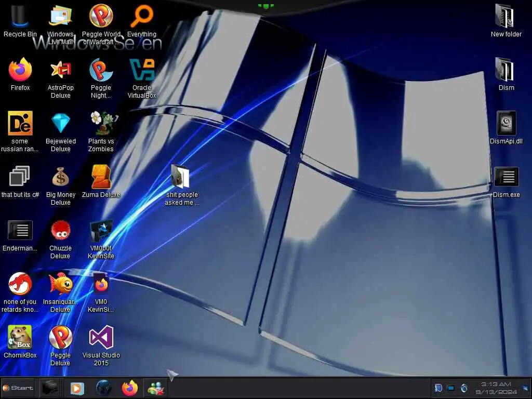Click the dark stacked icon beside Start

(50, 388)
